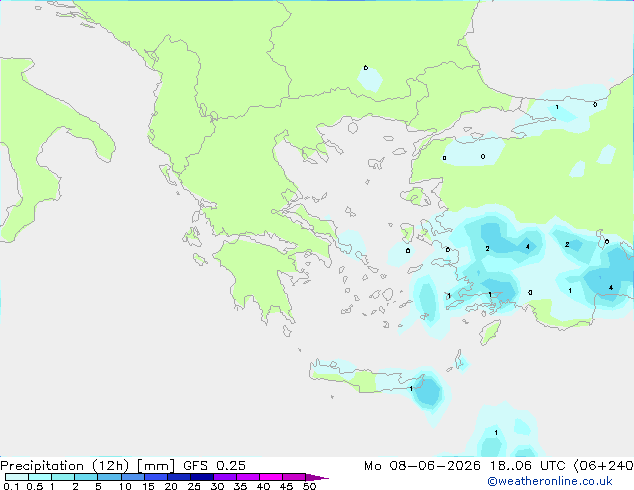
Task: Click the '1' value near the Bosphorus
Action: pyautogui.click(x=557, y=107)
